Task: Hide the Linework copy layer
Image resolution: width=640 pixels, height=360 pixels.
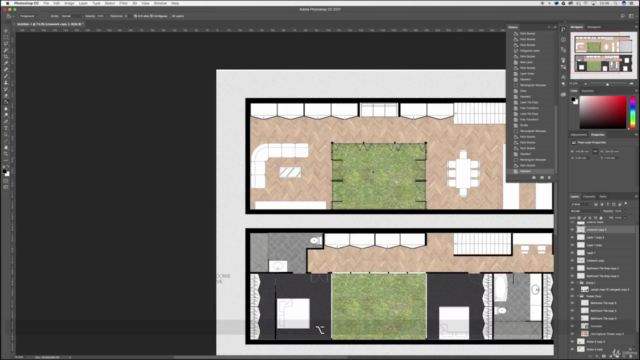Action: [572, 260]
